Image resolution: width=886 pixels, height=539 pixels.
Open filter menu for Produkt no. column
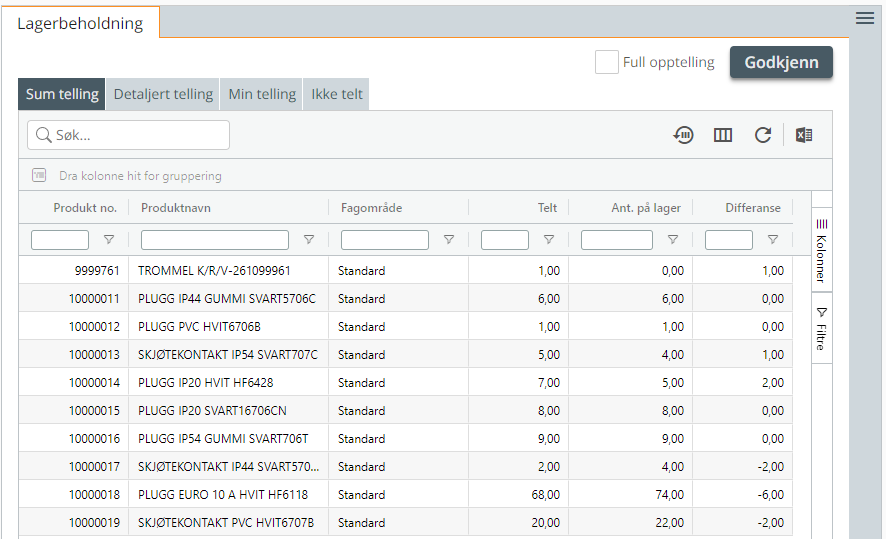(x=109, y=240)
